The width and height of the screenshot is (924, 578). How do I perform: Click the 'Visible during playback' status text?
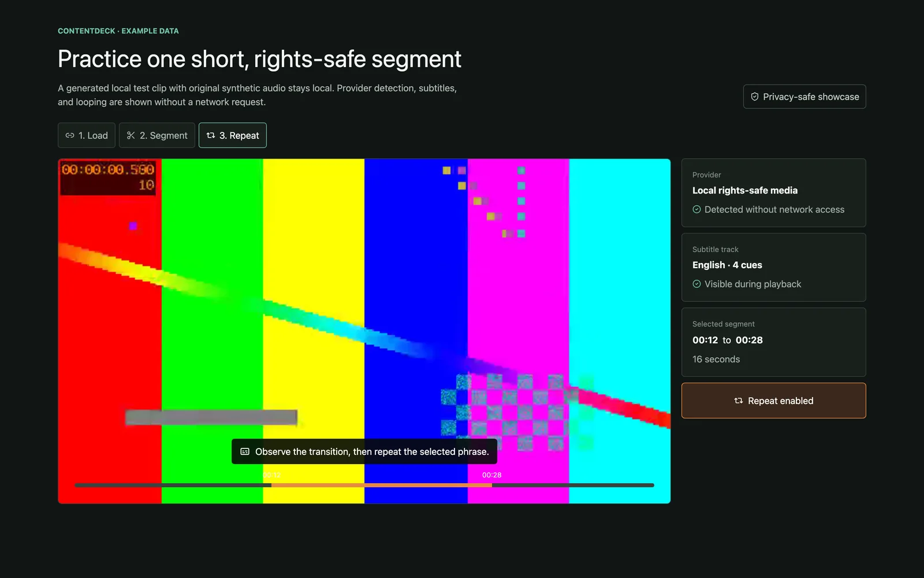click(752, 284)
